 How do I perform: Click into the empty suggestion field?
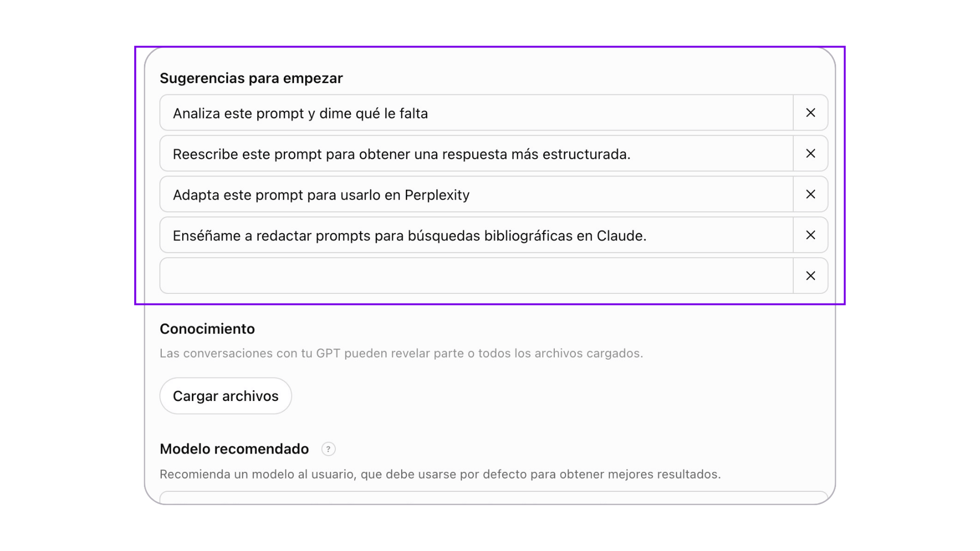point(476,276)
